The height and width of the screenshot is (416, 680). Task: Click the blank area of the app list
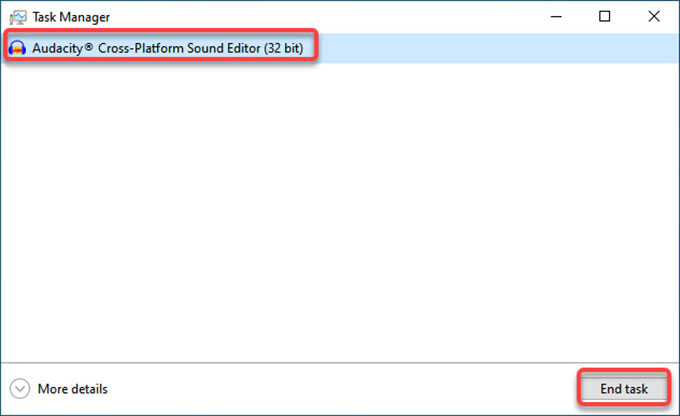[340, 213]
